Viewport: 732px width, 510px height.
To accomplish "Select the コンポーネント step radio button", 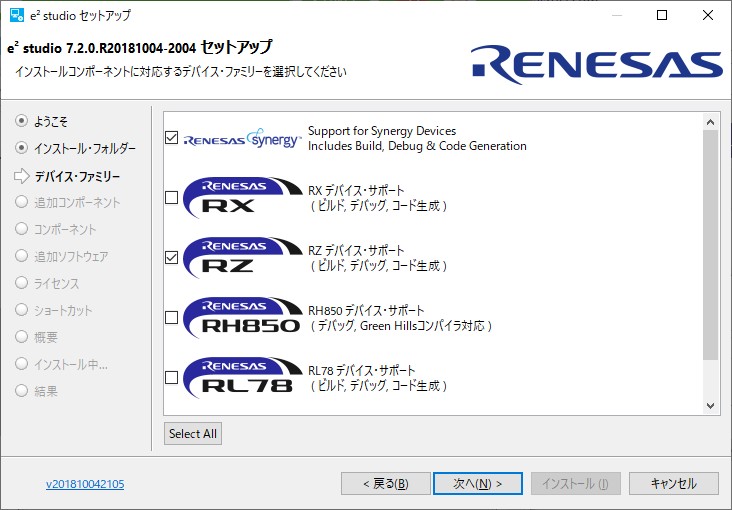I will (x=21, y=229).
